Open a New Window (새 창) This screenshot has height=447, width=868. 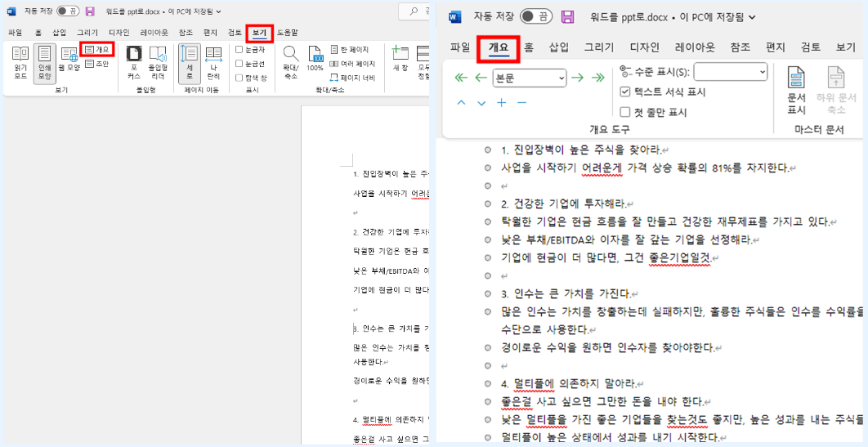(400, 59)
